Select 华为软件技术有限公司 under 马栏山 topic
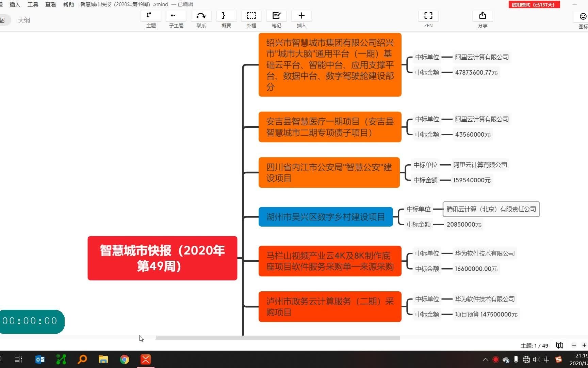 485,254
